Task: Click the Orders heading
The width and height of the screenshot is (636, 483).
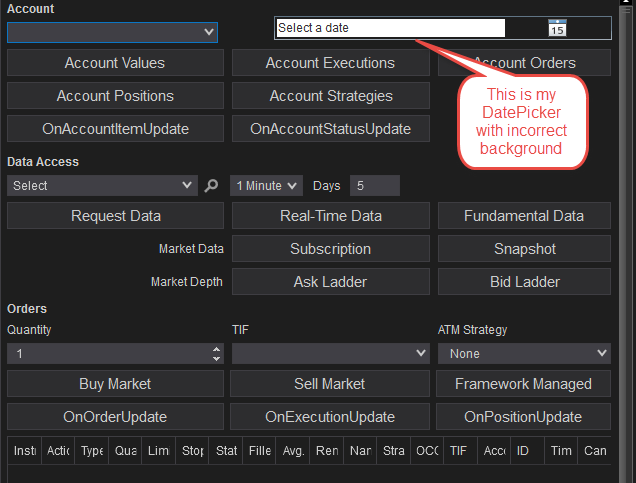Action: tap(27, 309)
